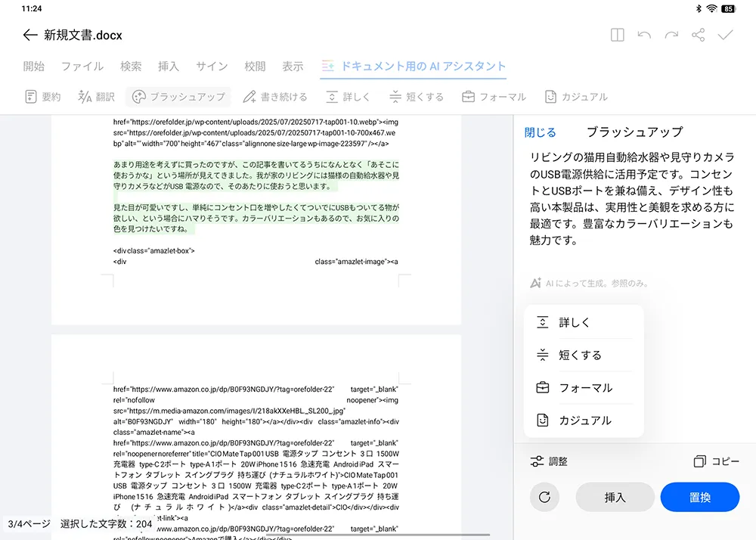Choose フォーマル in the top toolbar
This screenshot has height=540, width=756.
pyautogui.click(x=494, y=97)
